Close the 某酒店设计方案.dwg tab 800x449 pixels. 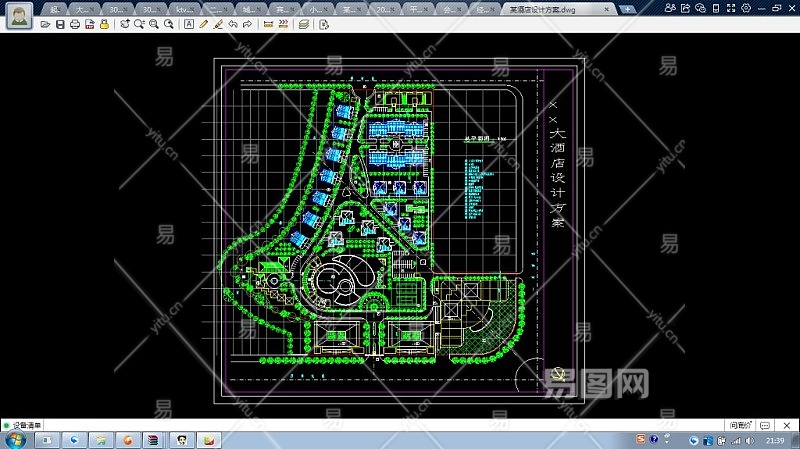(606, 9)
